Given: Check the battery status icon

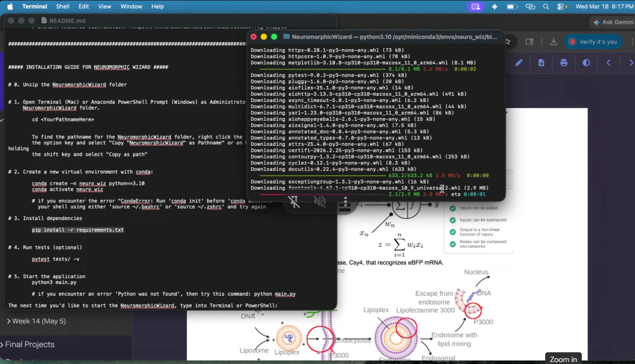Looking at the screenshot, I should 512,7.
